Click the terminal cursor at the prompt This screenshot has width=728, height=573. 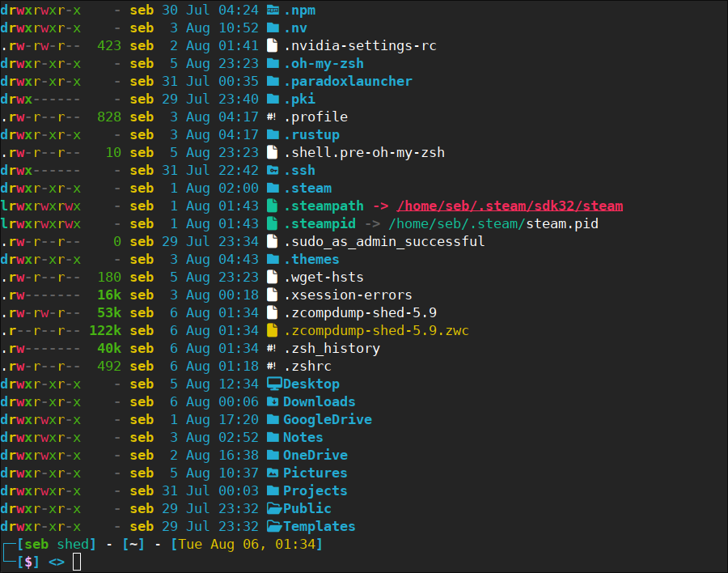coord(77,562)
